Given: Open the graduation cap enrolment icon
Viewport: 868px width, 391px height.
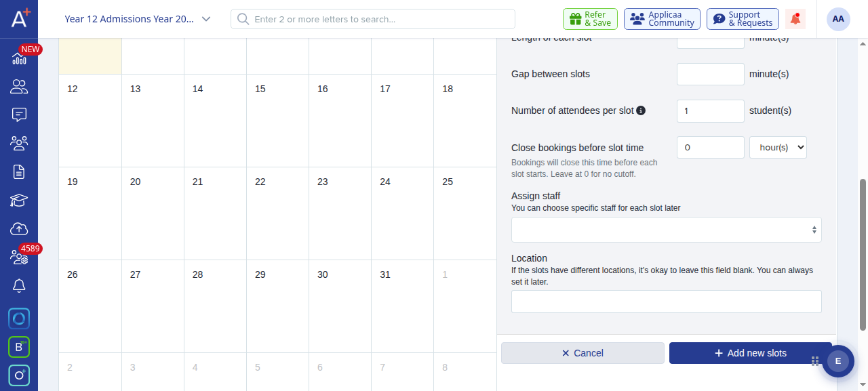Looking at the screenshot, I should 19,200.
